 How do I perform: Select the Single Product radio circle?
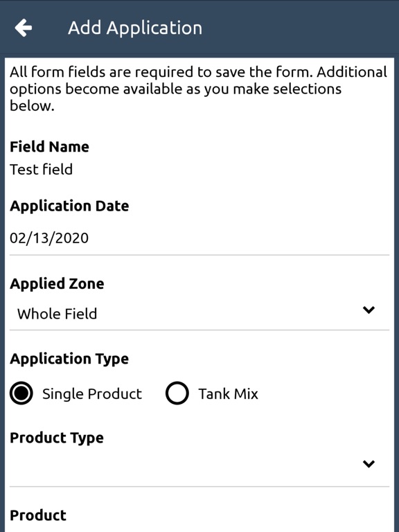(x=21, y=393)
